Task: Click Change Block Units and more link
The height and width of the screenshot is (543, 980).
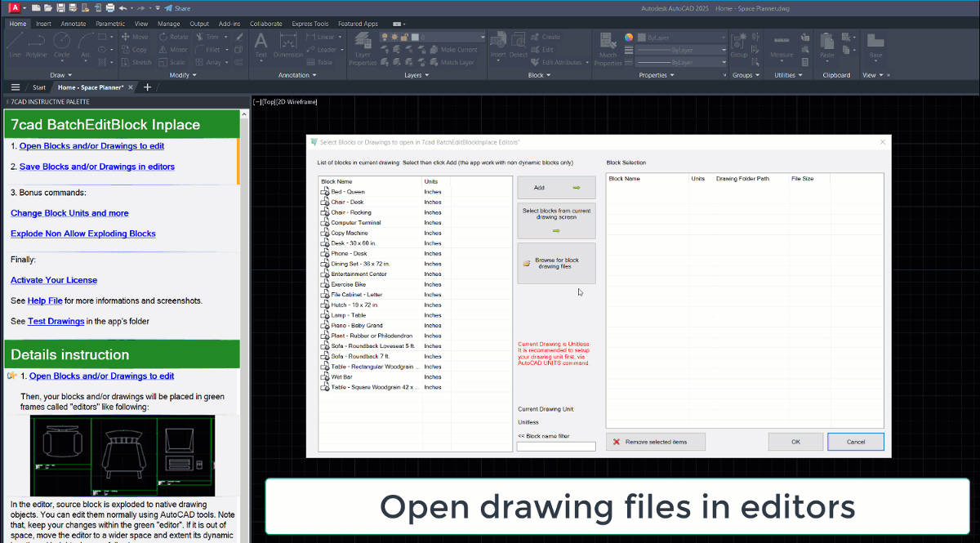Action: point(69,213)
